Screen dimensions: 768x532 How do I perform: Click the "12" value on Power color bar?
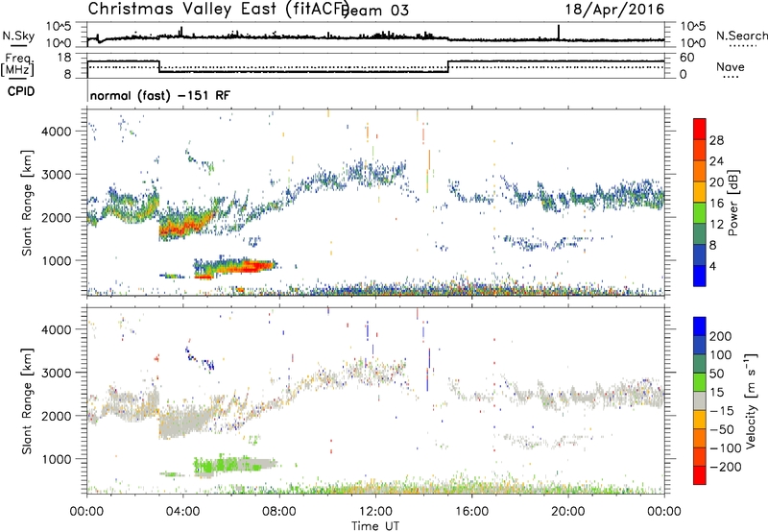click(x=716, y=225)
